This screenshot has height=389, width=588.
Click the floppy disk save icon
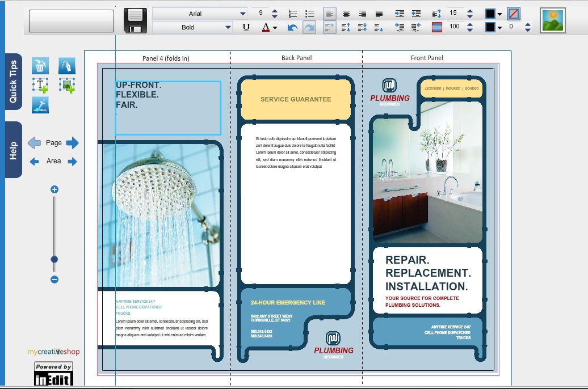[135, 20]
